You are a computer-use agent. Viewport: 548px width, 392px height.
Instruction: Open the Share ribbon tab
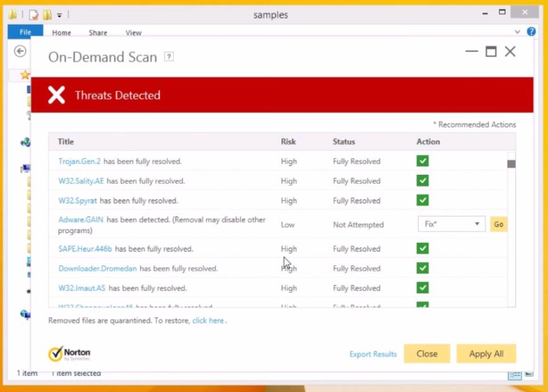click(x=98, y=33)
